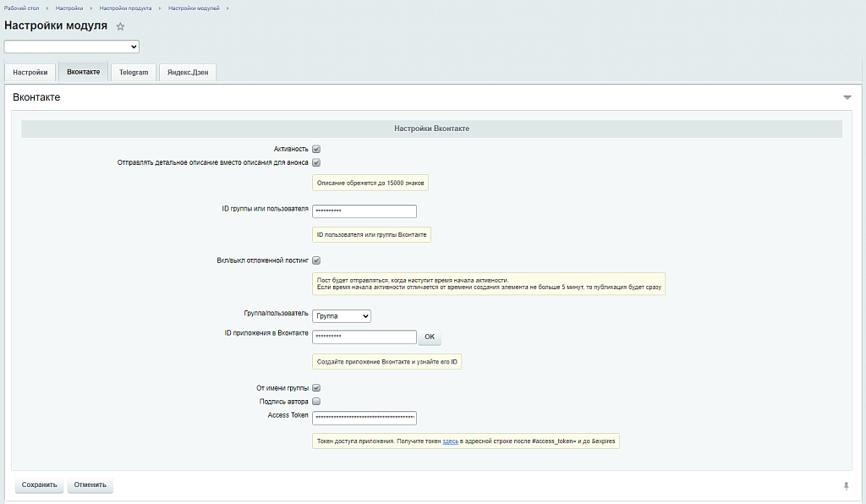Switch to the Яндекс.Дзен tab
This screenshot has width=866, height=504.
tap(187, 73)
